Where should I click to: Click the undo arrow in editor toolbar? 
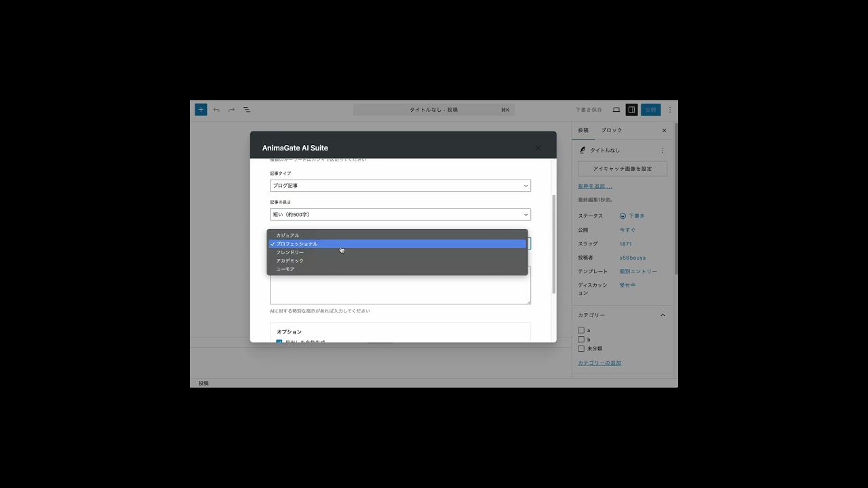coord(216,110)
